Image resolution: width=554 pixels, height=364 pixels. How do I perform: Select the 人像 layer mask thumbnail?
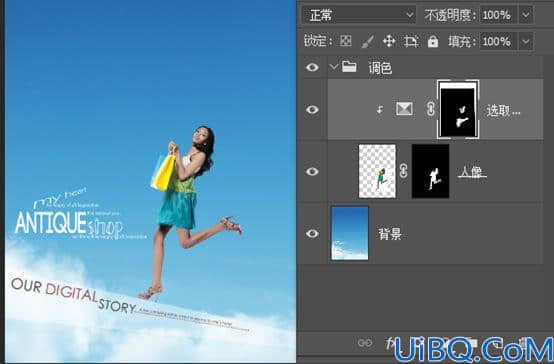[x=430, y=171]
